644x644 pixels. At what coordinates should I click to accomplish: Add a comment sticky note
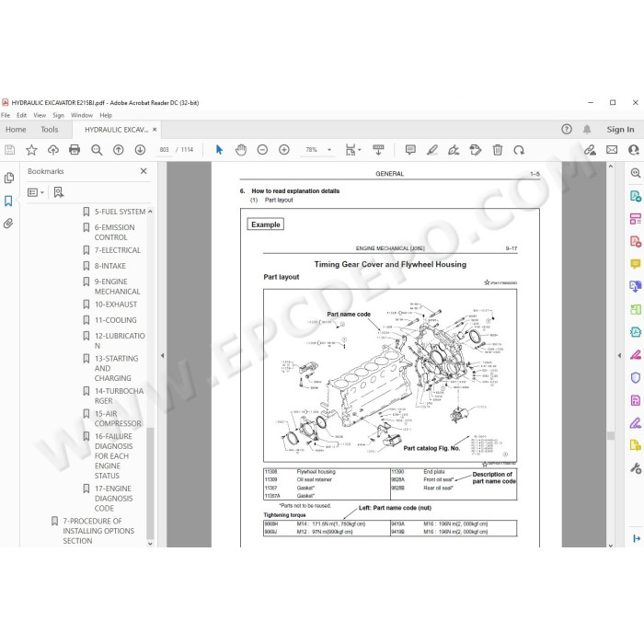(x=410, y=150)
